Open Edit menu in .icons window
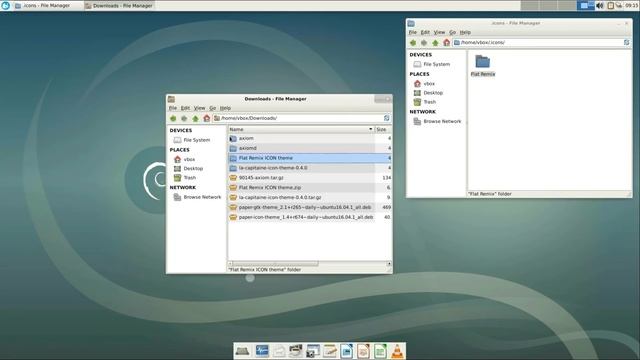640x360 pixels. pyautogui.click(x=425, y=32)
